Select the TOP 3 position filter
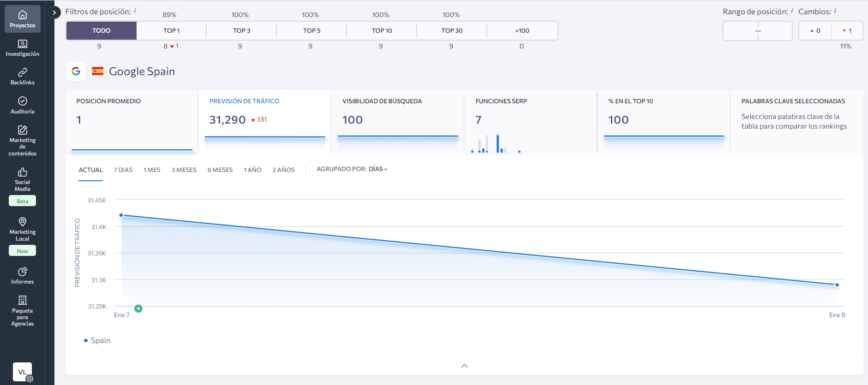 pos(241,30)
